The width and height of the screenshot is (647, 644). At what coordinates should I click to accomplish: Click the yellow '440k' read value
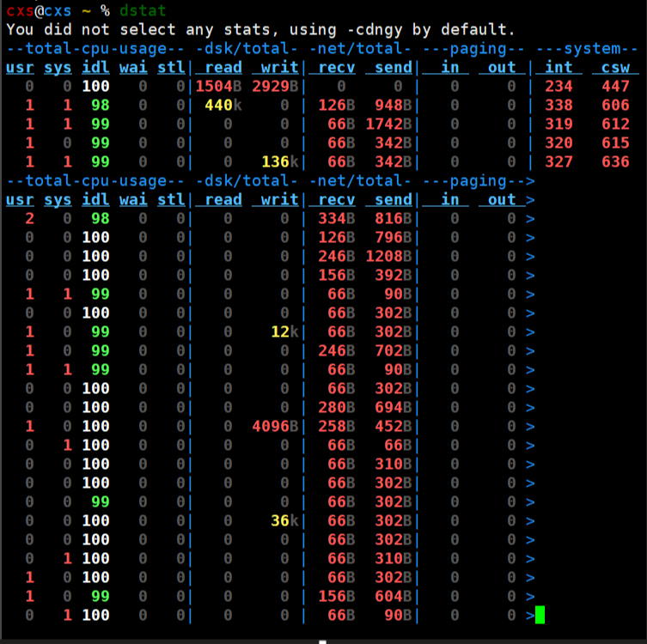[x=223, y=105]
